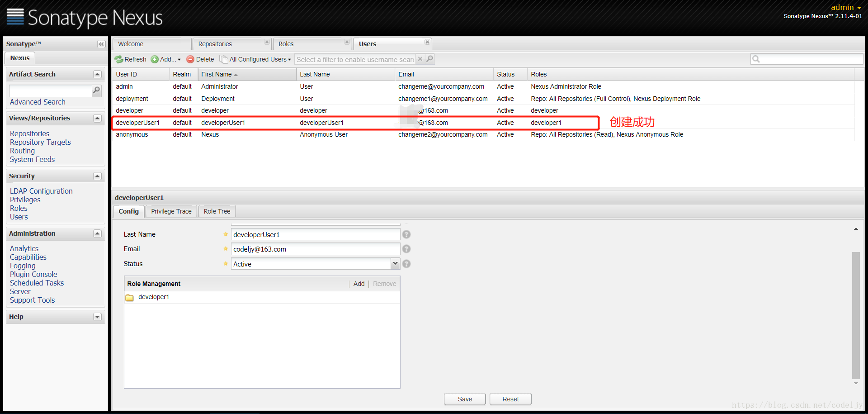Open Repository Targets link
The height and width of the screenshot is (414, 868).
[x=40, y=142]
